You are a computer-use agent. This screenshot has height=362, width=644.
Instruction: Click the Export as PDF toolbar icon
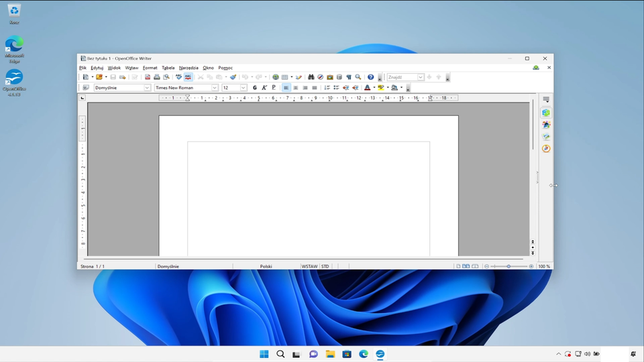coord(148,77)
